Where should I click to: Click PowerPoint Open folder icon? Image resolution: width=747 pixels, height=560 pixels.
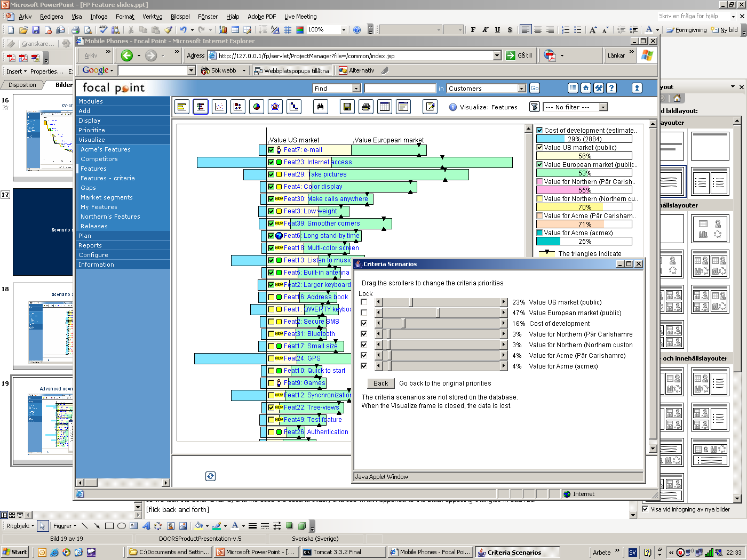point(23,30)
